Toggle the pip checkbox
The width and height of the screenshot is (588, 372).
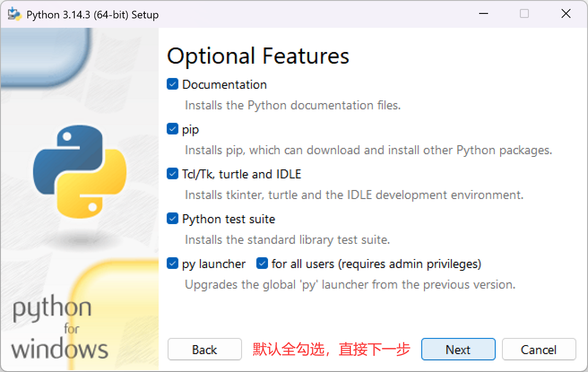click(173, 129)
